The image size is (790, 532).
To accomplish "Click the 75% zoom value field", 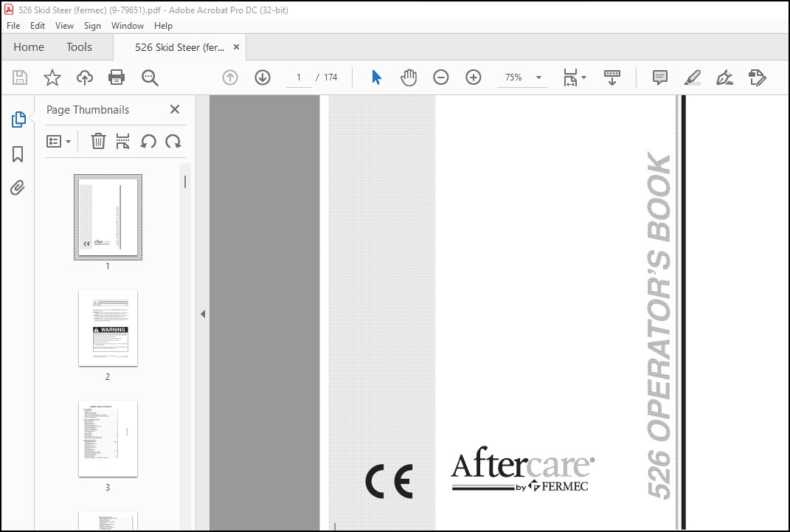I will [x=513, y=77].
